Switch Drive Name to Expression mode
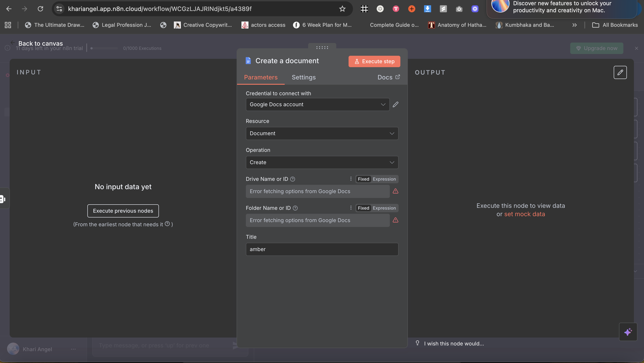The height and width of the screenshot is (363, 644). coord(384,179)
